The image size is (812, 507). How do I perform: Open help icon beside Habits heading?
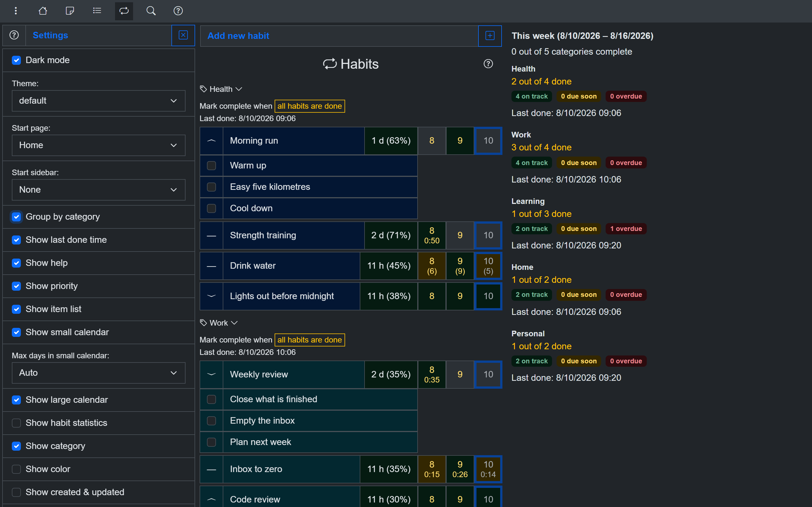pyautogui.click(x=488, y=64)
